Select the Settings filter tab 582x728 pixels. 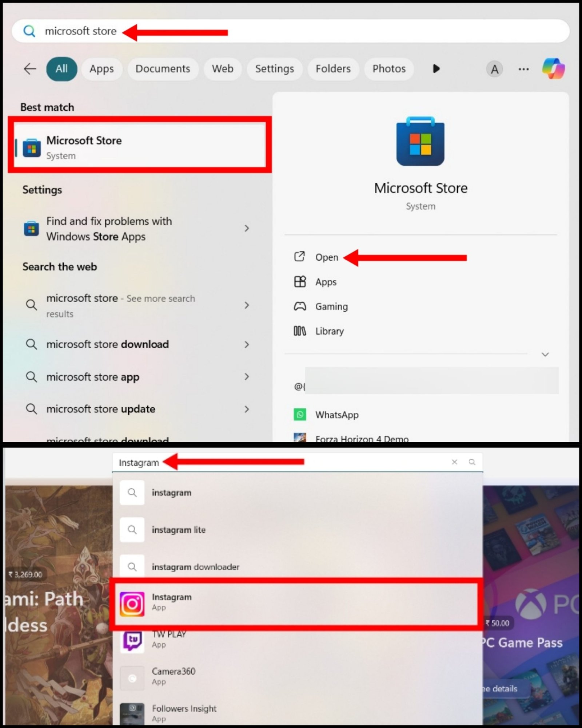point(274,68)
